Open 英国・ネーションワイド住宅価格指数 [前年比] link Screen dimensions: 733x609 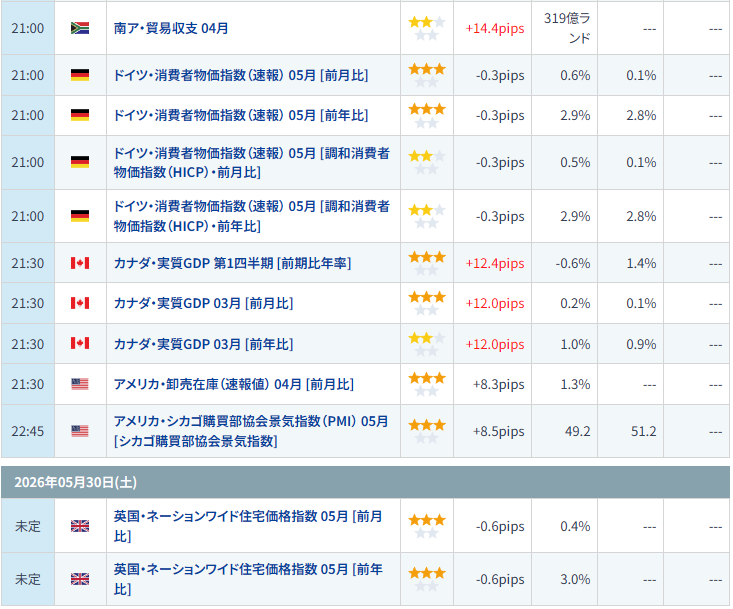[248, 579]
